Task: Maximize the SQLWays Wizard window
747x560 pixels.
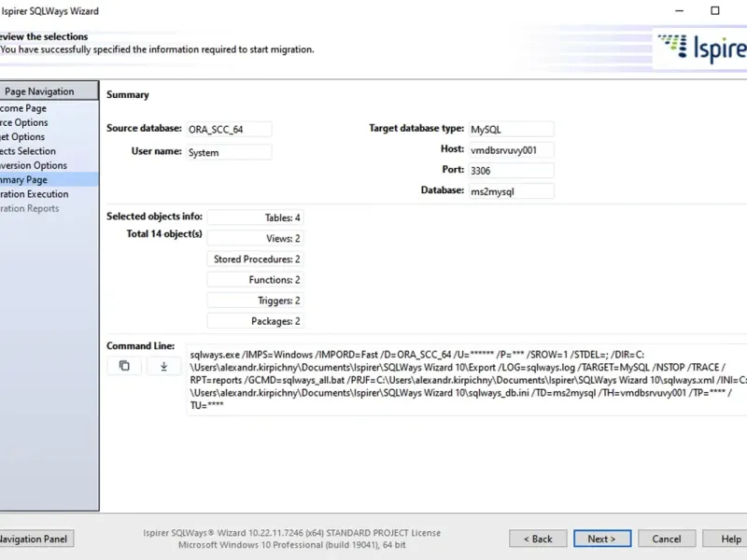Action: [x=714, y=10]
